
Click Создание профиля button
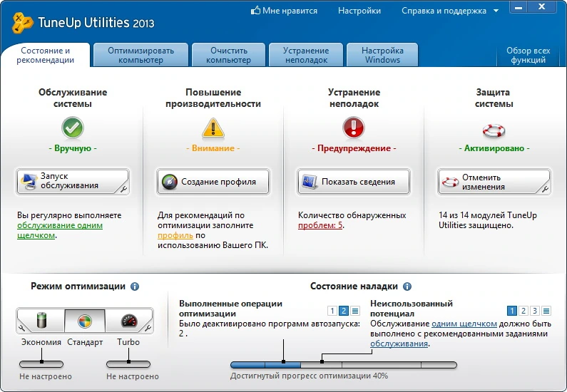[213, 181]
